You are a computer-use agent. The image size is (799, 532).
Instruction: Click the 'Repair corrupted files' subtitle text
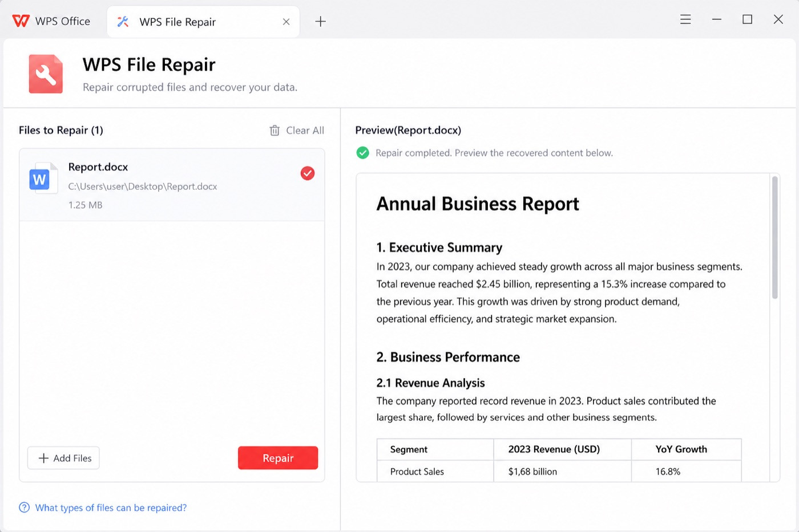pos(190,87)
